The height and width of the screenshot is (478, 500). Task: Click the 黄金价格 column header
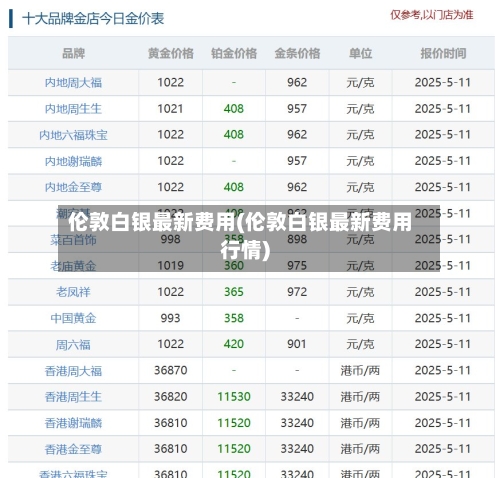coord(171,53)
